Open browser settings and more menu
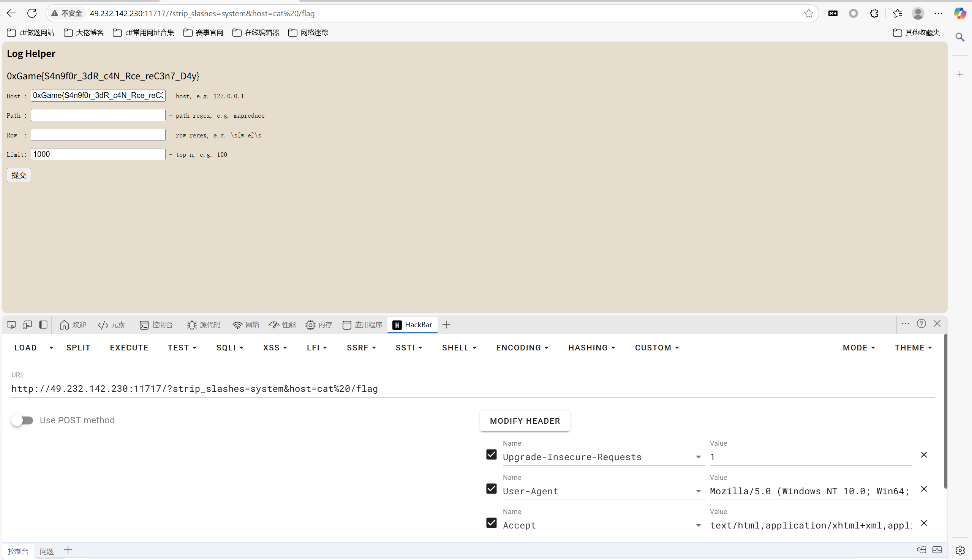972x560 pixels. point(939,13)
